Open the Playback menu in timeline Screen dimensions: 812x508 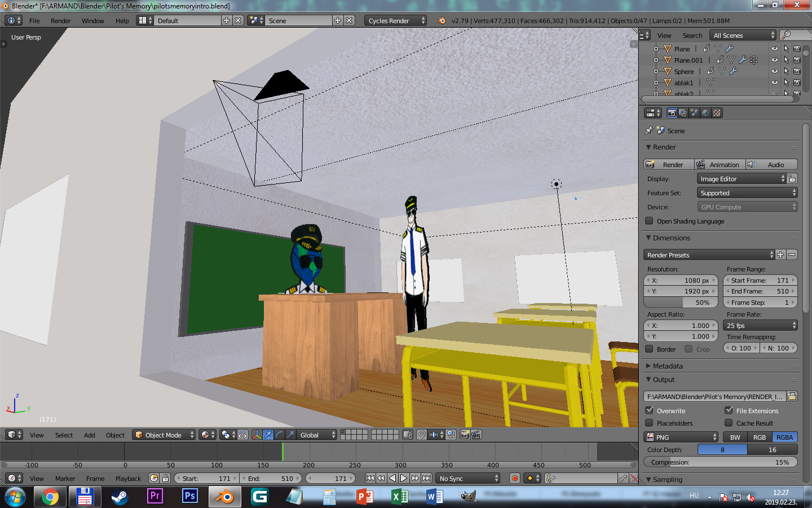click(x=128, y=479)
